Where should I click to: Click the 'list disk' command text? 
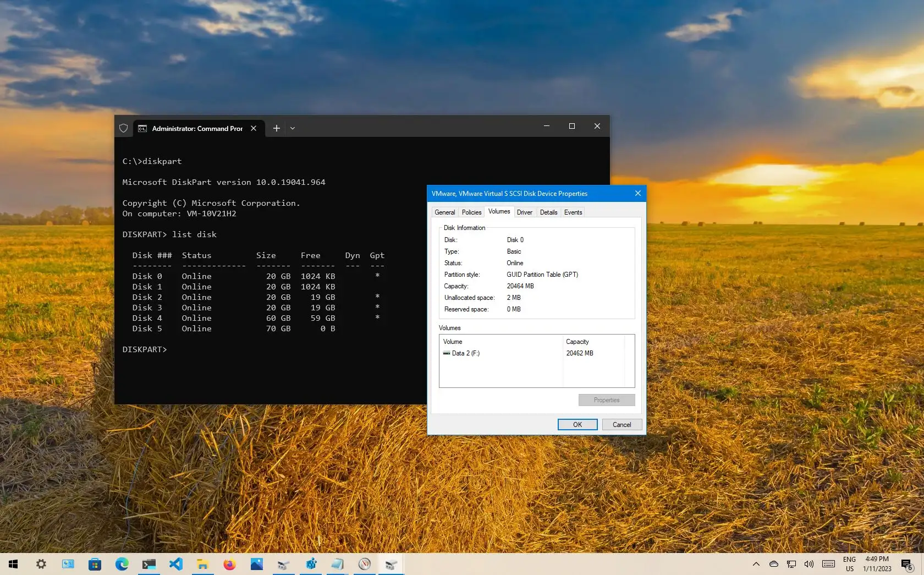coord(195,234)
